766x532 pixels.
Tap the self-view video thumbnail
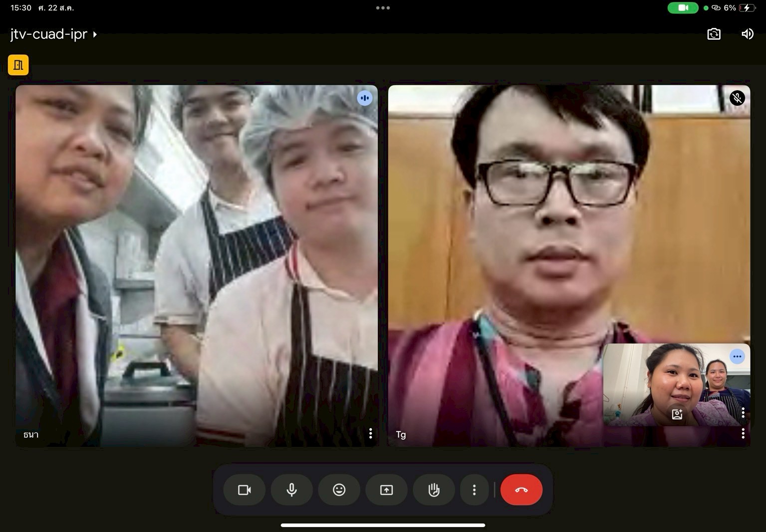[x=676, y=384]
